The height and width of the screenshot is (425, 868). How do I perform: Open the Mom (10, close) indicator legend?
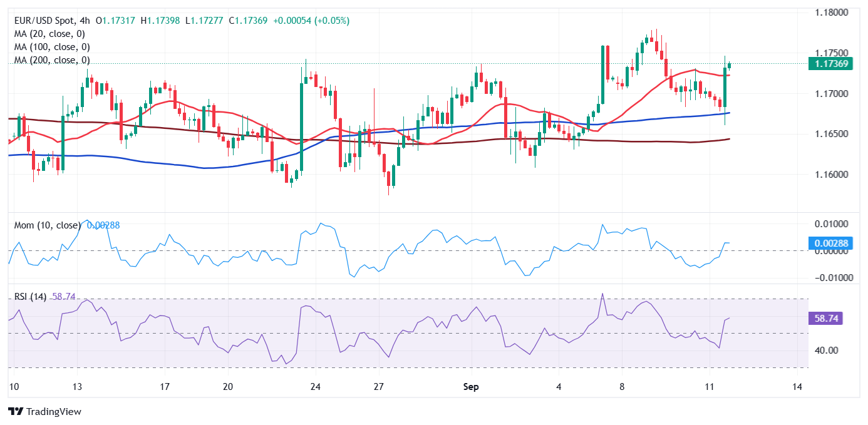click(48, 225)
